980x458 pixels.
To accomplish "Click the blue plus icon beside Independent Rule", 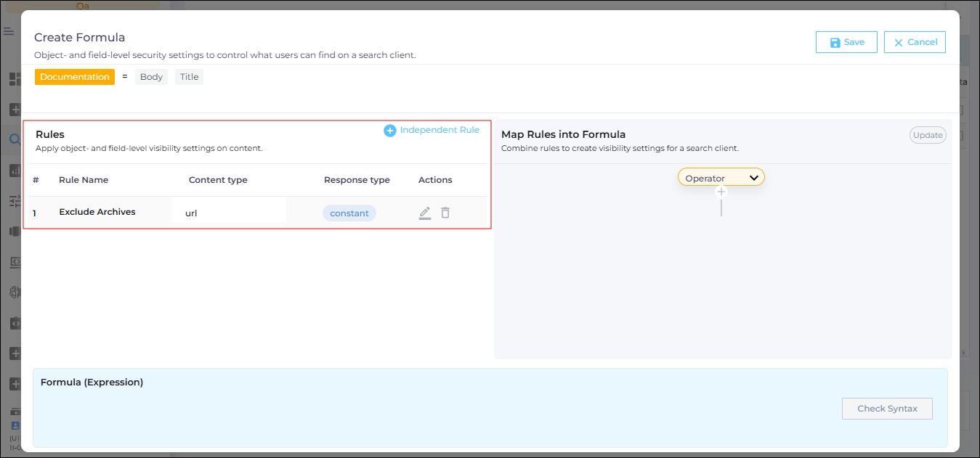I will (390, 131).
